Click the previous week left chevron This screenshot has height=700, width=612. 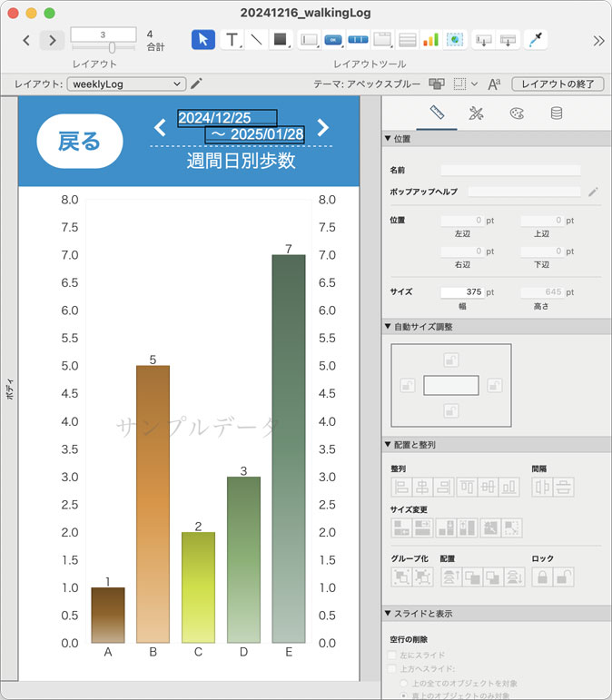point(160,128)
